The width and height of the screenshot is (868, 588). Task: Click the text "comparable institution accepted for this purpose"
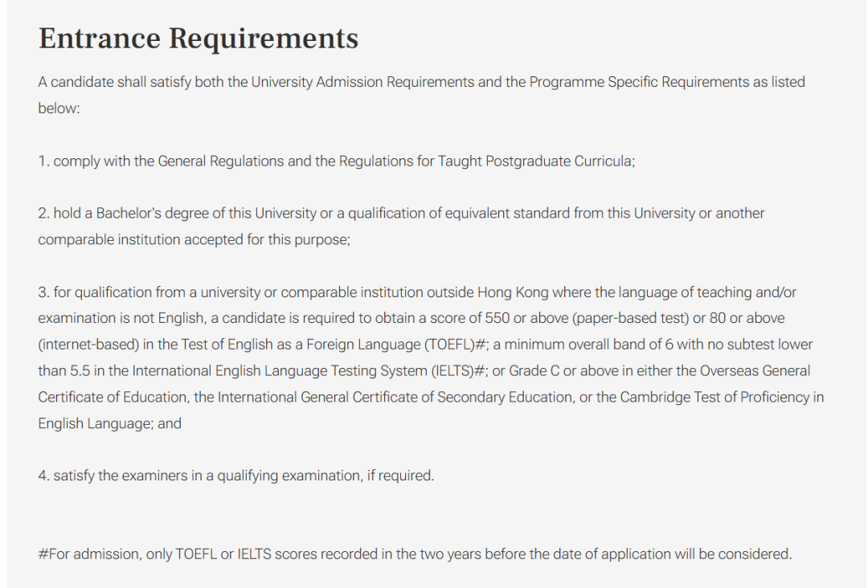pyautogui.click(x=194, y=239)
